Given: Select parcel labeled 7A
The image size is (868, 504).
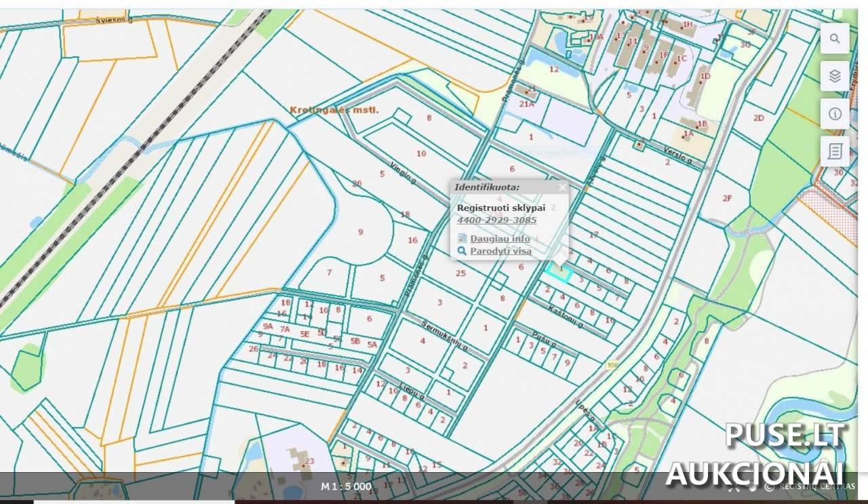Looking at the screenshot, I should tap(285, 330).
